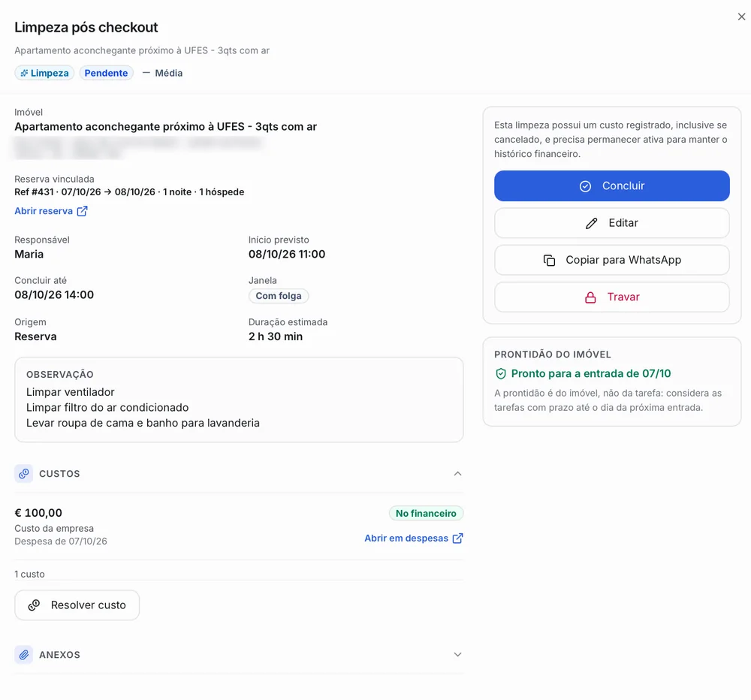
Task: Click the Média priority label
Action: click(168, 73)
